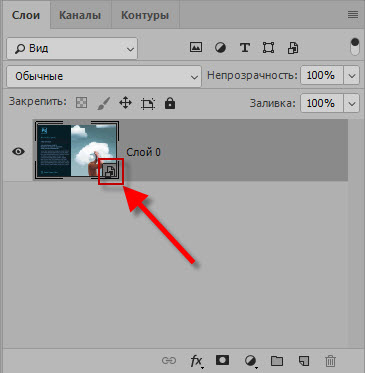Click the Непрозрачность 100% value field
The image size is (365, 373).
[x=321, y=75]
